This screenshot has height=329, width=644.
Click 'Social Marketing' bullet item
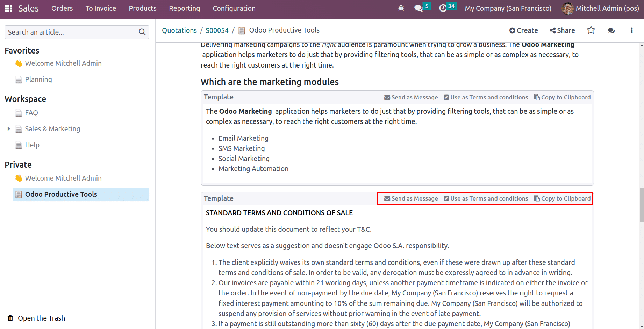(x=244, y=159)
